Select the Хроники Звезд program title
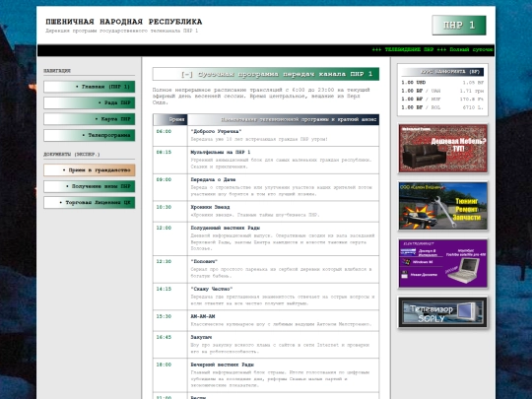Screen dimensions: 532x399 (210, 207)
